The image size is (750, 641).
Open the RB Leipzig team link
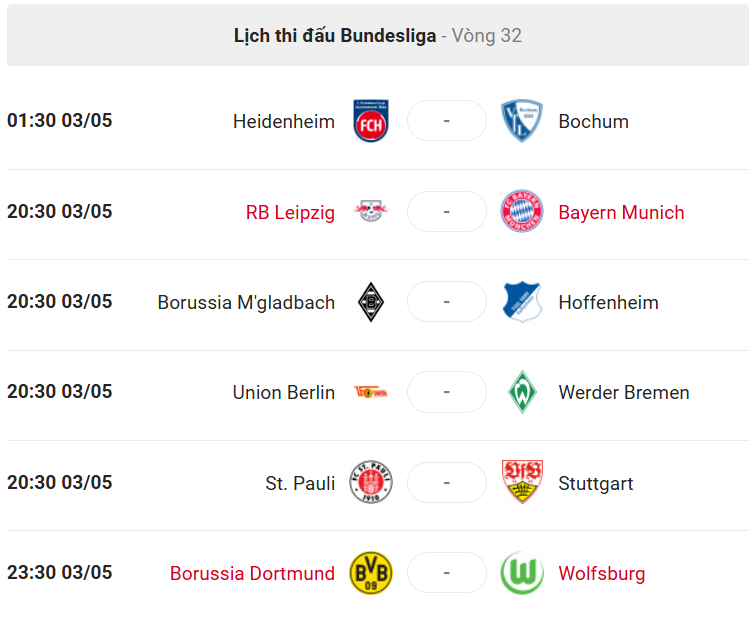290,213
